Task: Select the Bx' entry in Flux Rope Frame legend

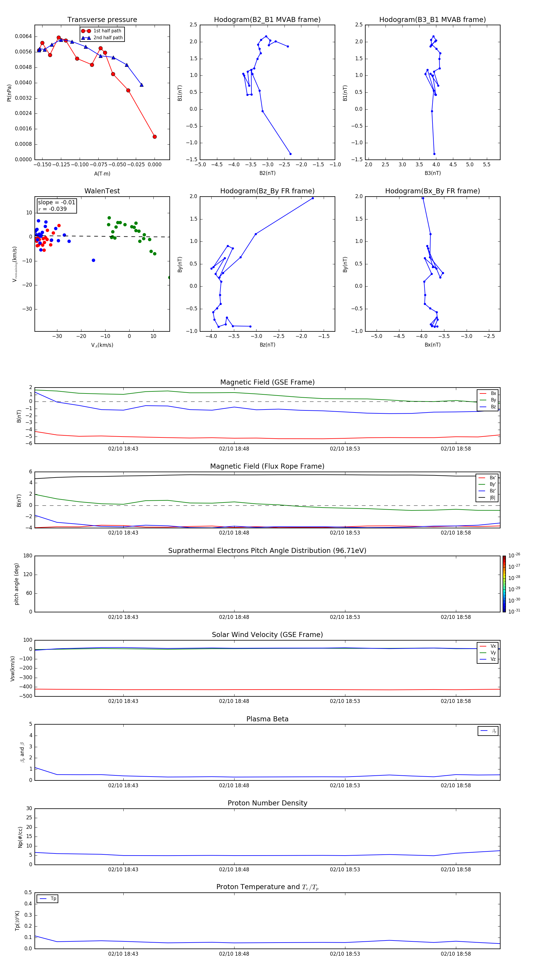Action: tap(487, 478)
